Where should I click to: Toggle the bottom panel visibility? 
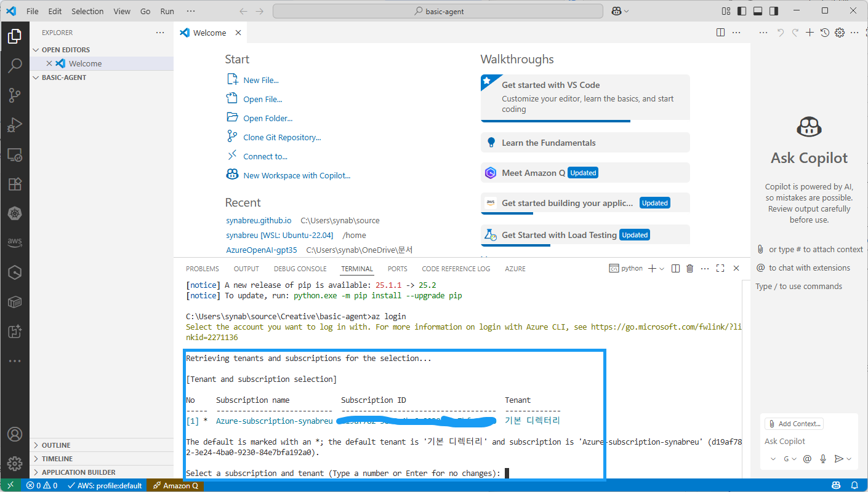pos(758,11)
